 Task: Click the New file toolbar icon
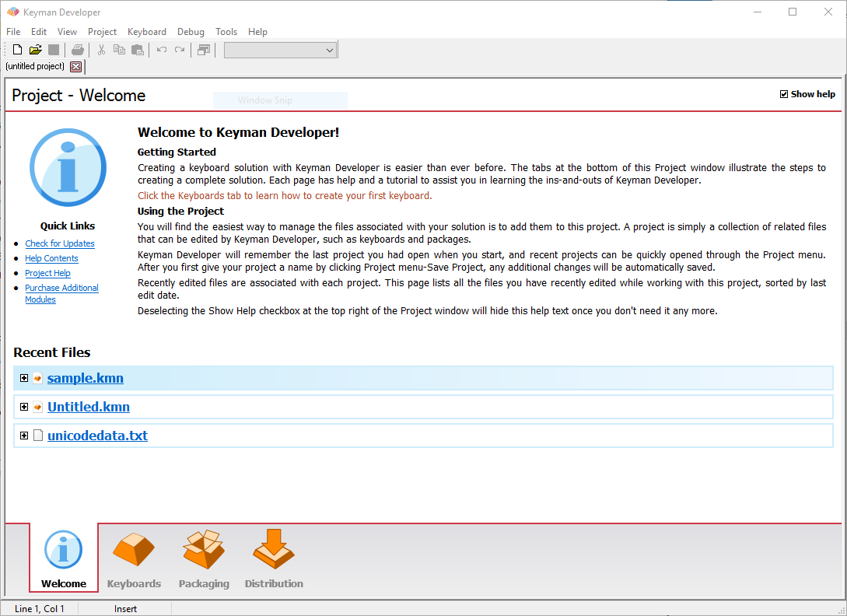pyautogui.click(x=17, y=50)
